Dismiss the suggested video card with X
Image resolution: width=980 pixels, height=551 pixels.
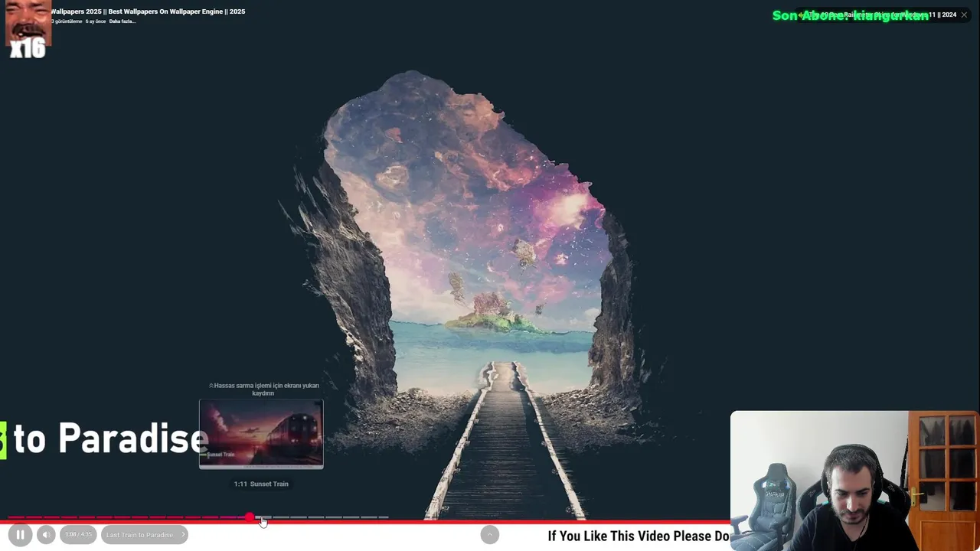coord(965,15)
